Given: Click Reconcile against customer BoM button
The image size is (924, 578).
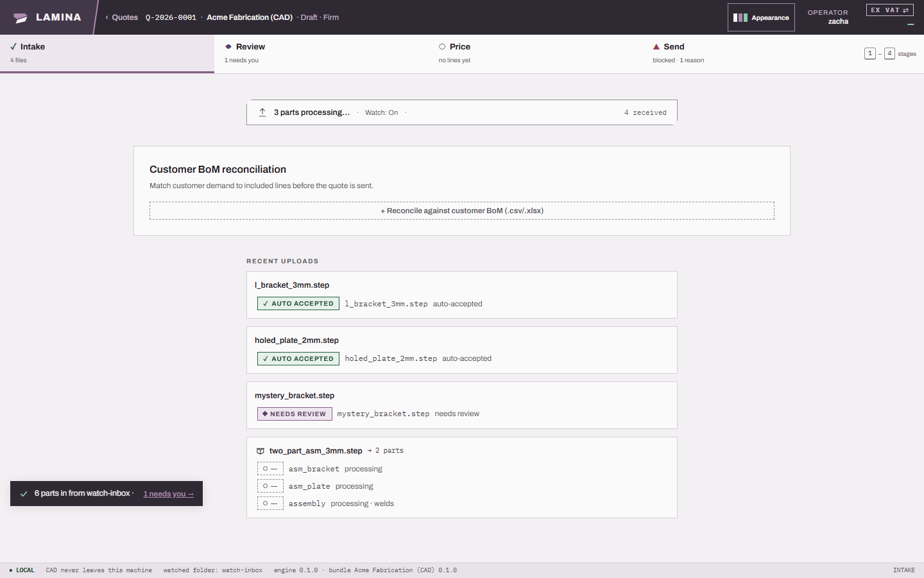Looking at the screenshot, I should coord(462,211).
